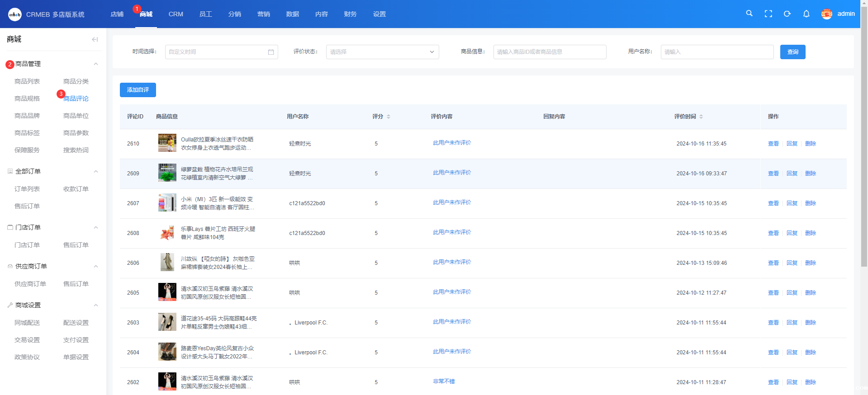Click the CRMEB logo

(15, 14)
